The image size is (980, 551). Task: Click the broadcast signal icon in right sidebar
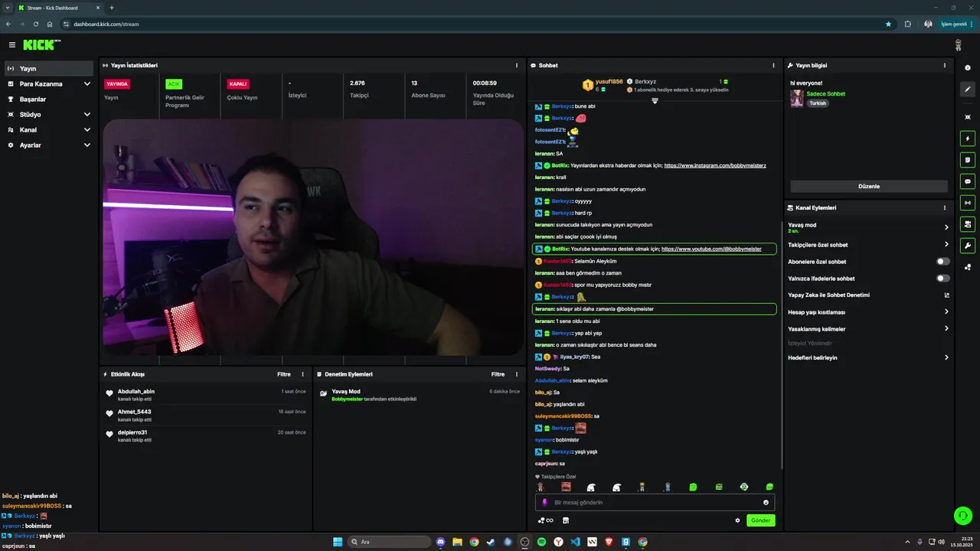(x=968, y=203)
